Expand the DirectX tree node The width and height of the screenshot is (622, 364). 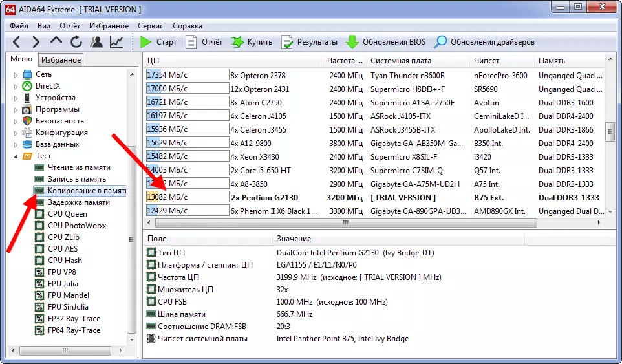pyautogui.click(x=16, y=86)
